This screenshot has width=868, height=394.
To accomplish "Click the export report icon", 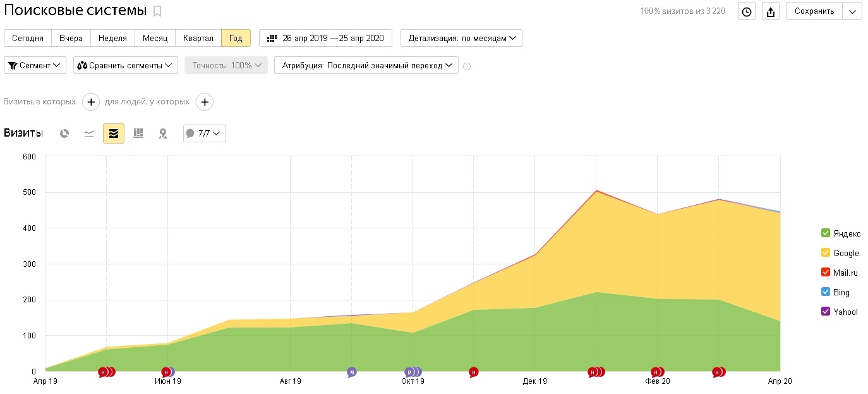I will [770, 11].
